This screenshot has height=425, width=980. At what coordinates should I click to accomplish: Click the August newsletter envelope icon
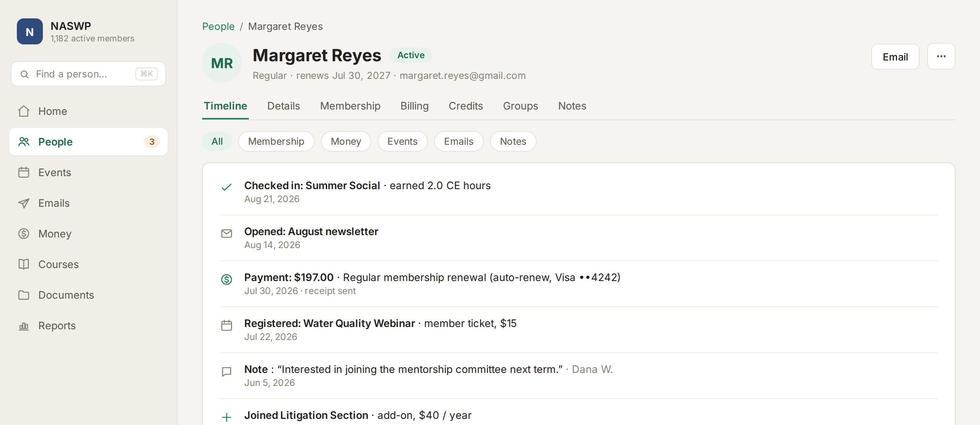pos(227,234)
